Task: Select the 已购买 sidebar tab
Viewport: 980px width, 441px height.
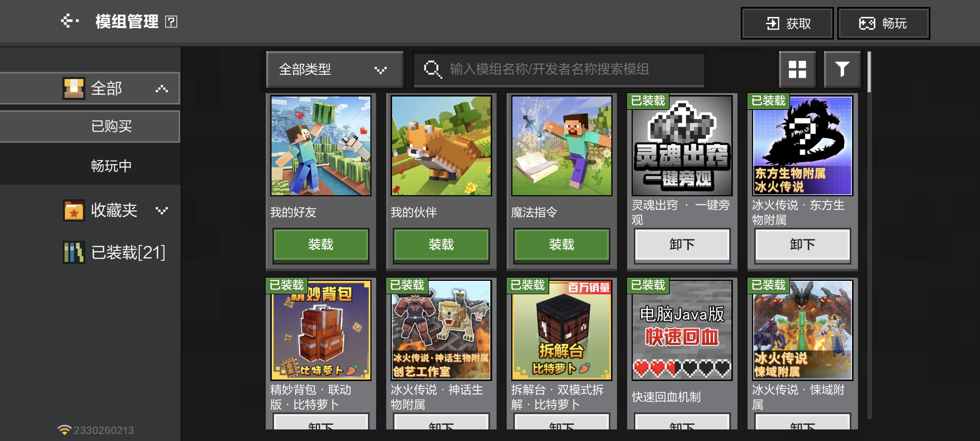Action: click(x=90, y=126)
